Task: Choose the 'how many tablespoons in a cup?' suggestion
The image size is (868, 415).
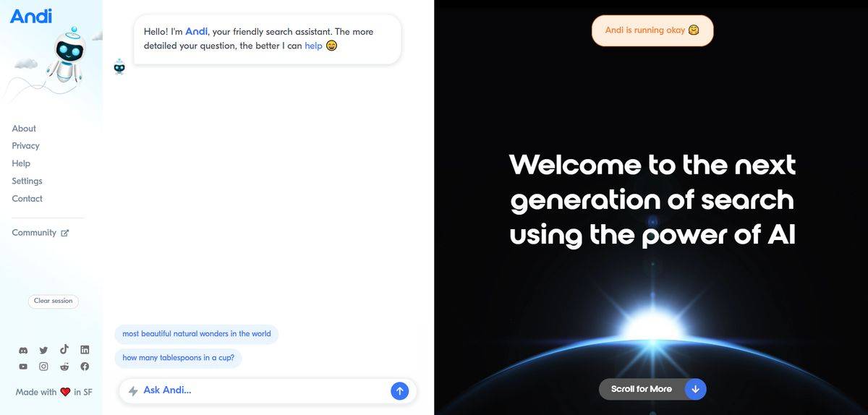Action: [178, 358]
